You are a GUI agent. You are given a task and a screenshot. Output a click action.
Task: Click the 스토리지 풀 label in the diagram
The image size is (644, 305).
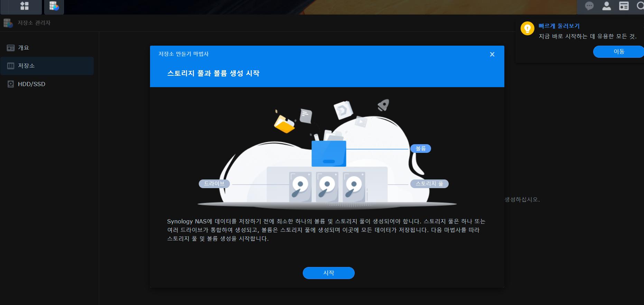[x=429, y=184]
